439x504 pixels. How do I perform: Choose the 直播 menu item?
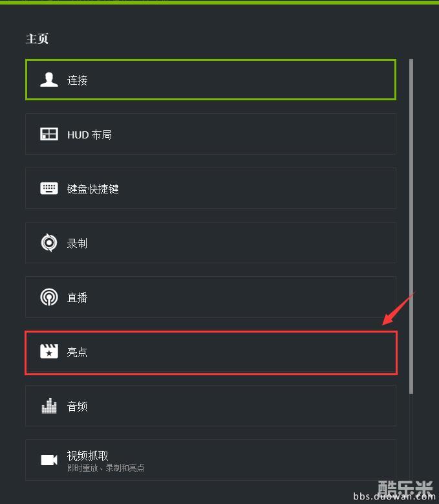point(211,297)
